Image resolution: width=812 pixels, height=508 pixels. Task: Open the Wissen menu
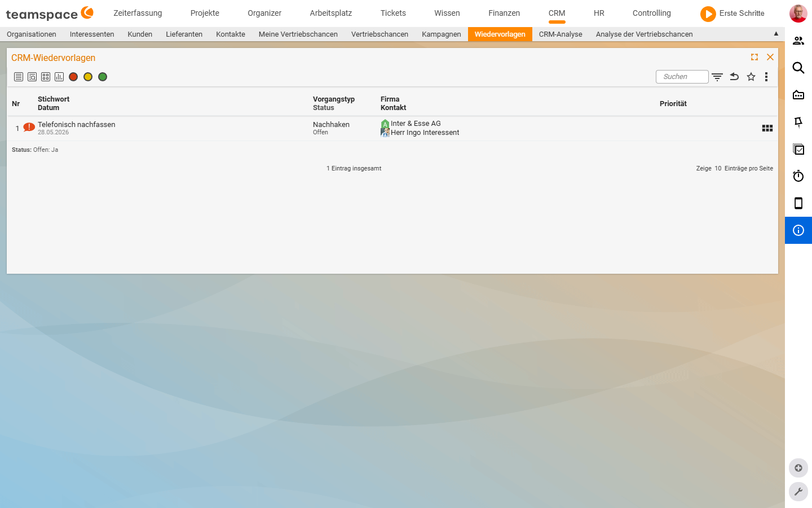pos(447,13)
